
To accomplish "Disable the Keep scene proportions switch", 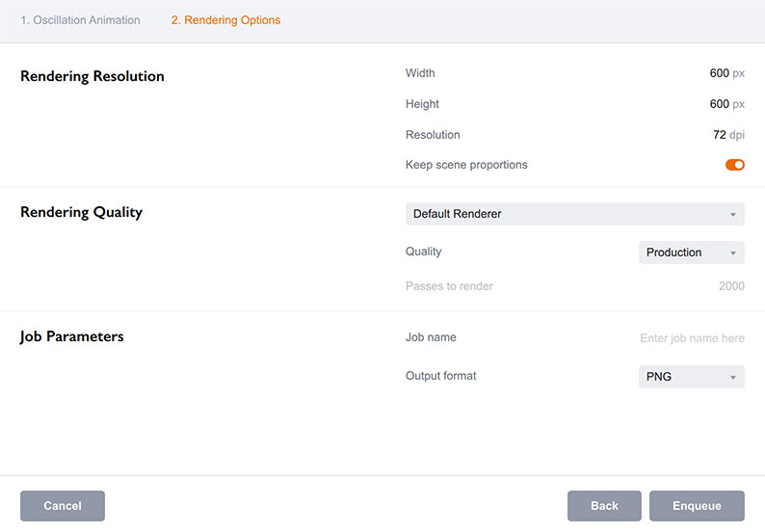I will [734, 165].
